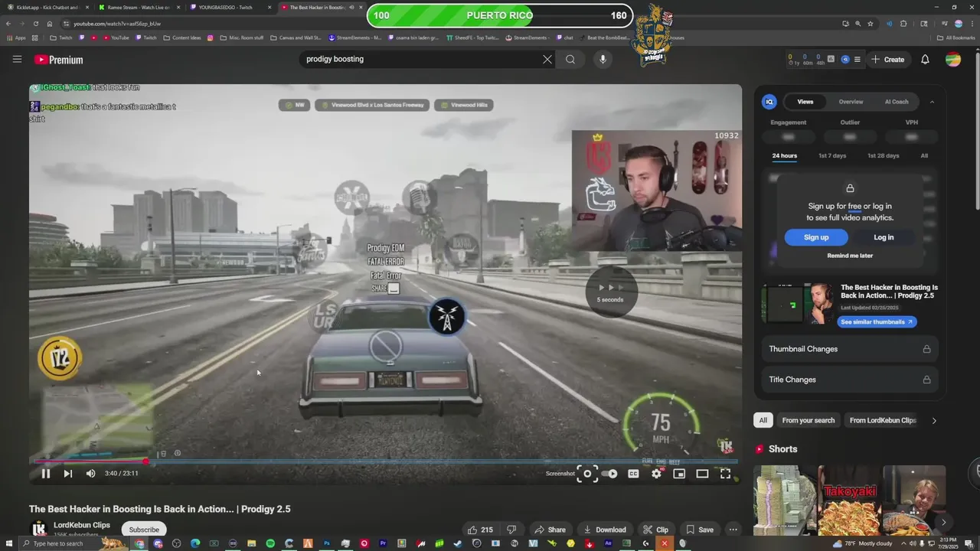980x551 pixels.
Task: Switch to theater mode
Action: click(702, 474)
